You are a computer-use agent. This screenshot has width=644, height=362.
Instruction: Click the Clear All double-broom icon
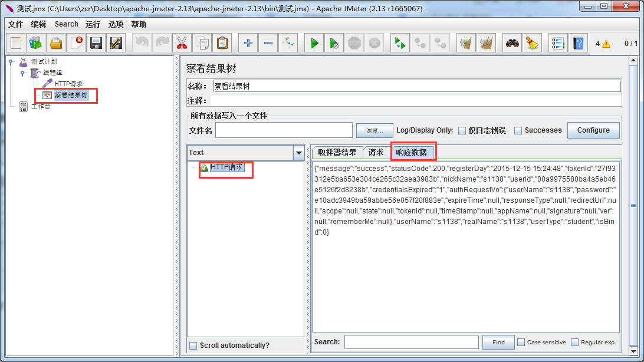pos(487,43)
